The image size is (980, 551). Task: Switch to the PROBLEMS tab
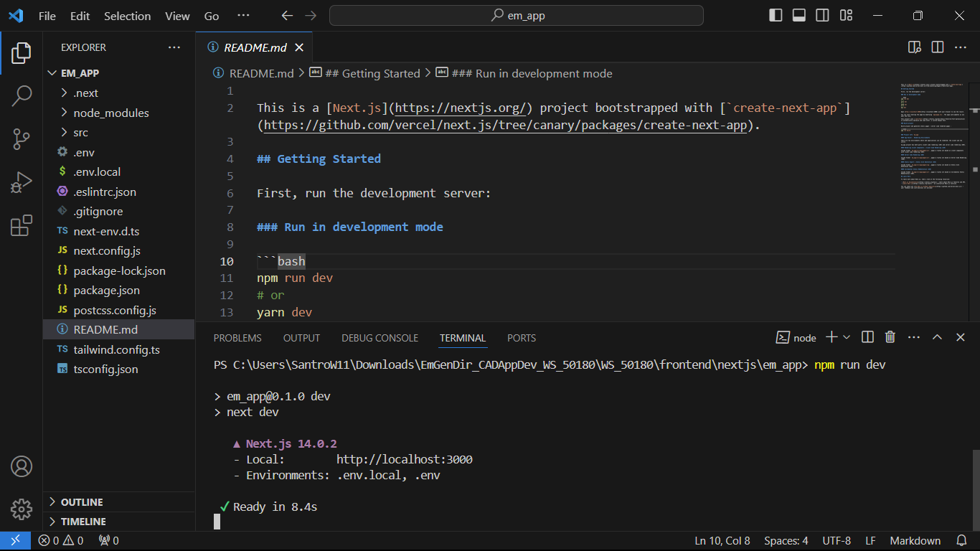click(x=237, y=338)
